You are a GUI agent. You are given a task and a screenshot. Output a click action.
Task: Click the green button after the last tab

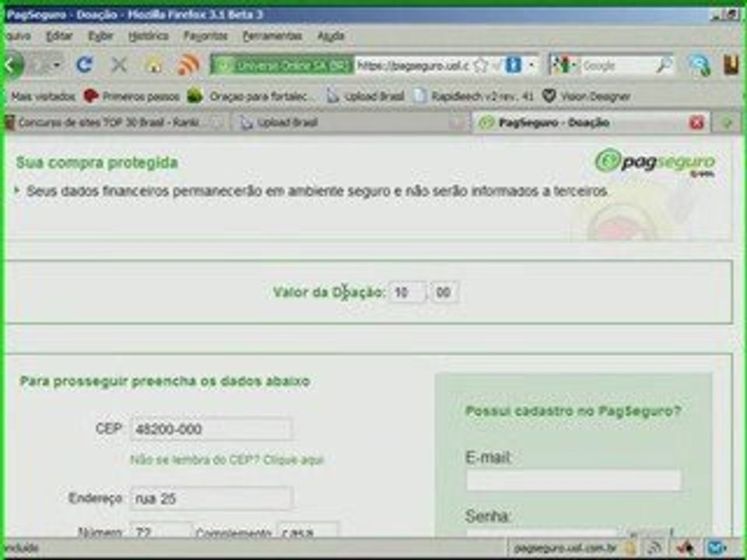[x=727, y=124]
